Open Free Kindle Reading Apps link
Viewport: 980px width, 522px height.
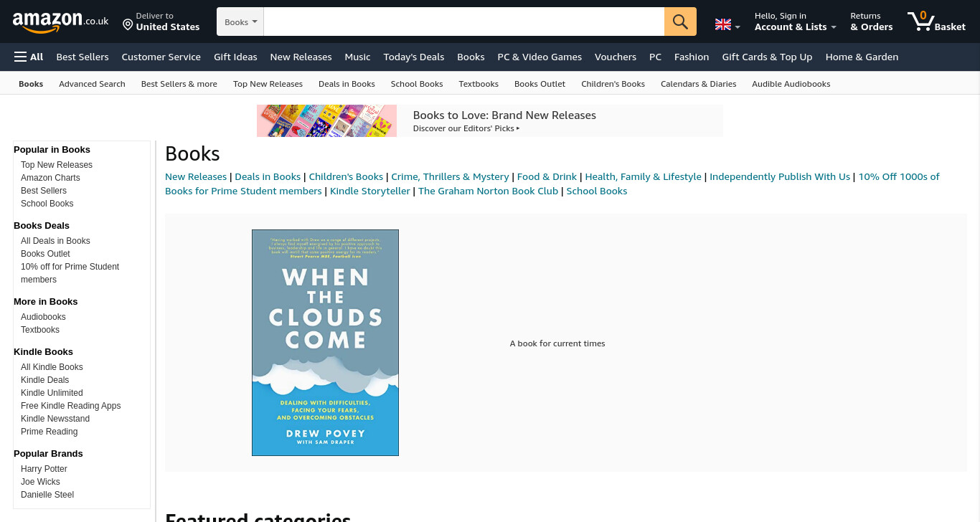coord(70,406)
